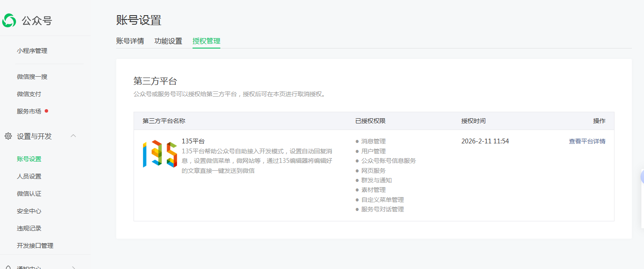The width and height of the screenshot is (644, 269).
Task: Click the 服务号对话管理 permission entry
Action: tap(382, 209)
